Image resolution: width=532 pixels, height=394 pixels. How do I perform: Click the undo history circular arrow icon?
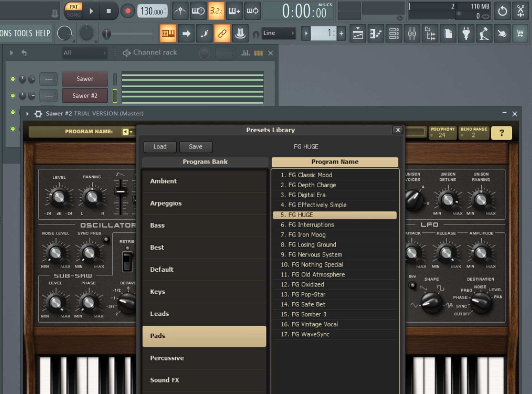point(502,11)
